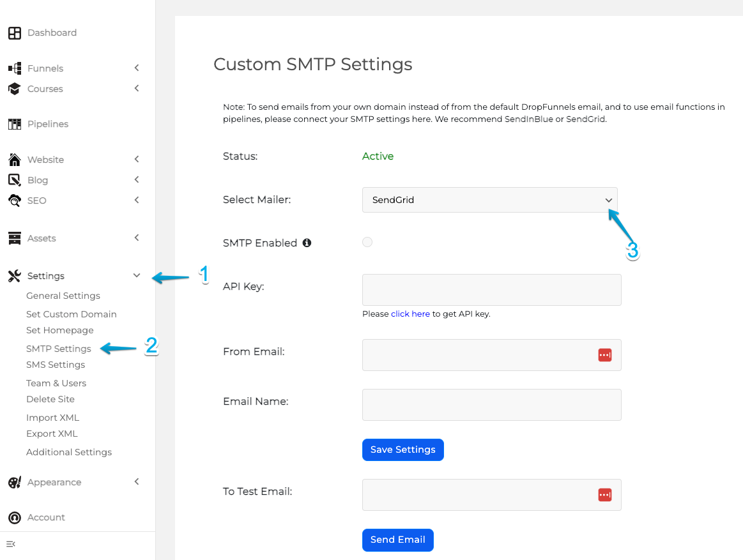Click the Courses graduation cap icon
Viewport: 743px width, 560px height.
(14, 88)
